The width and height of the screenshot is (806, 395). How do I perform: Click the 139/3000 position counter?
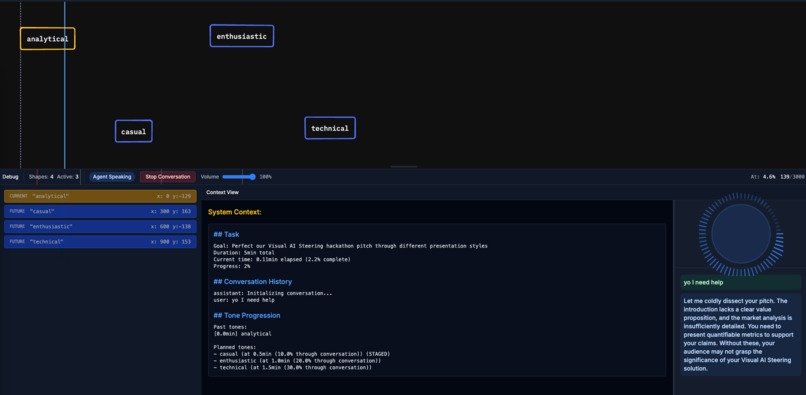click(792, 177)
